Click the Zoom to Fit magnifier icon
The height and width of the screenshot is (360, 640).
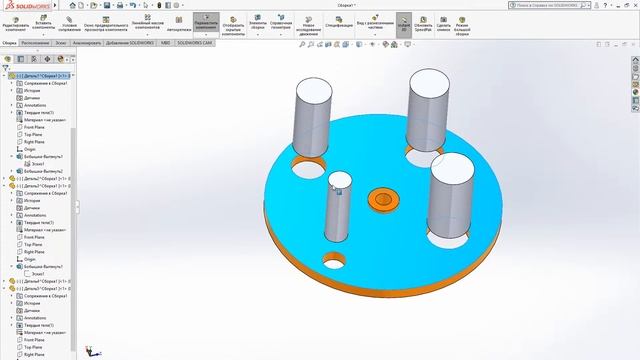(302, 44)
